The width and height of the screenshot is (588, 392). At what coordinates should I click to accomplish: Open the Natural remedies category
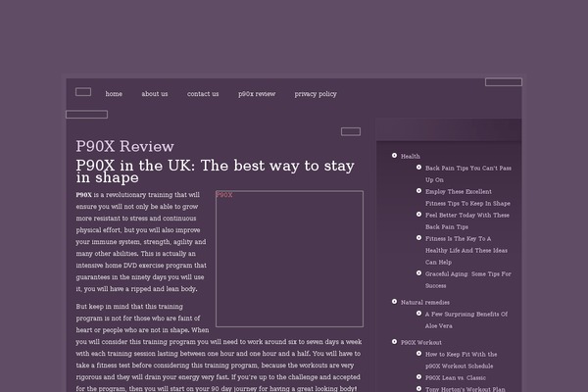tap(425, 302)
